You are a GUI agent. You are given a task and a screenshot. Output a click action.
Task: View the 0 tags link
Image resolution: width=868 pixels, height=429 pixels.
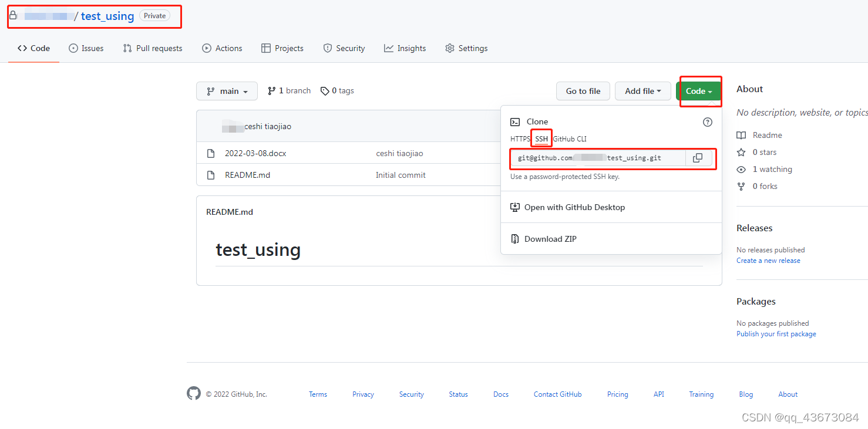[x=337, y=90]
